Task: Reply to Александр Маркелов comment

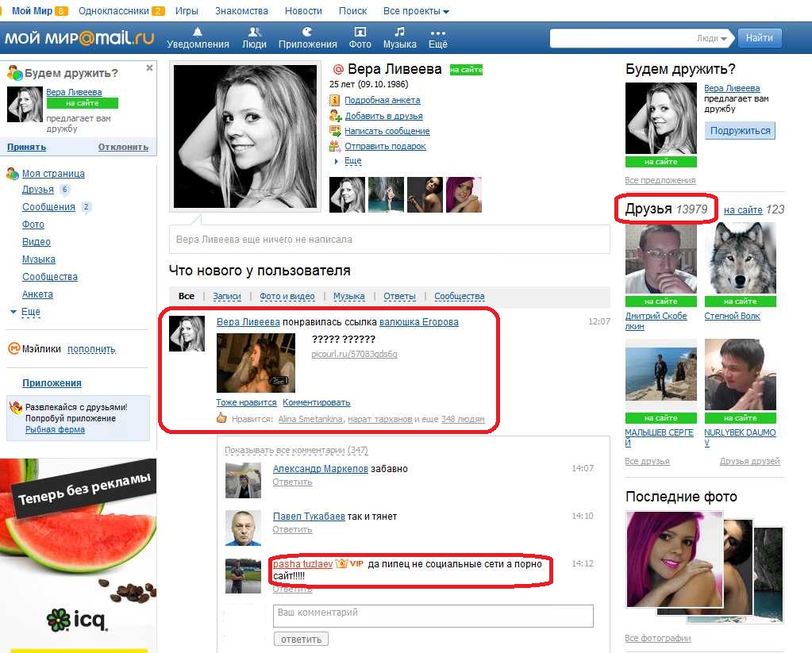Action: (293, 482)
